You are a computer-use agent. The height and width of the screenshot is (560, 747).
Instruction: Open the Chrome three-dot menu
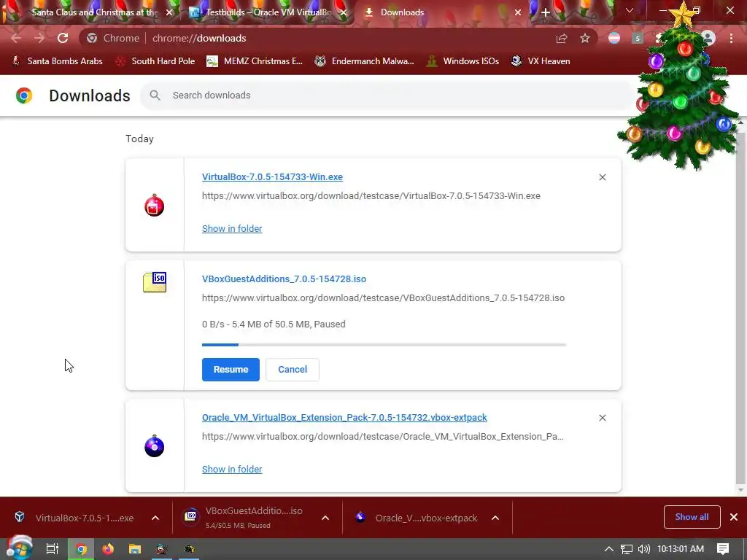[731, 38]
